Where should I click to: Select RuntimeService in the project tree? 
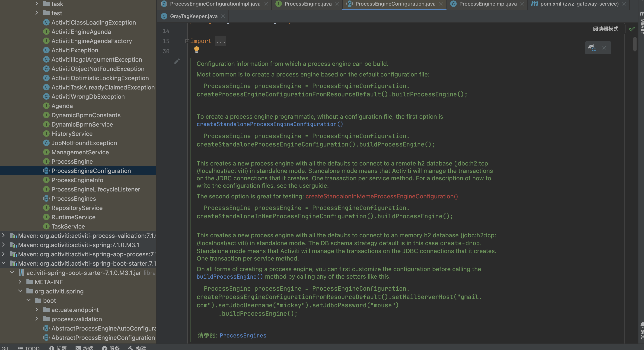(73, 217)
